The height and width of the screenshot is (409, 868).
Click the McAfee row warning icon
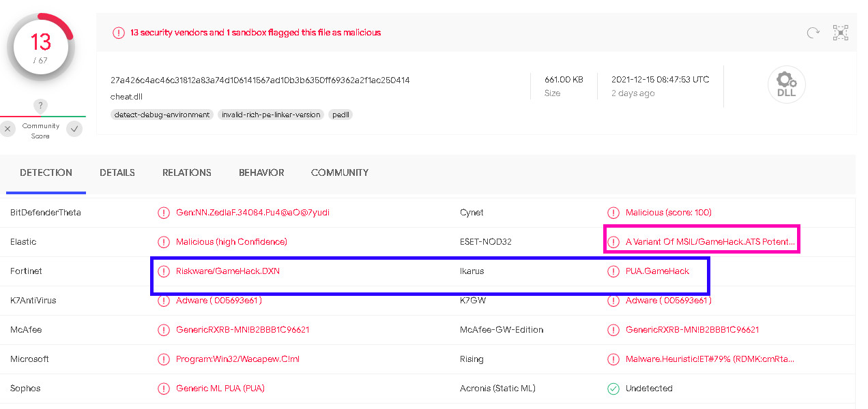click(164, 330)
